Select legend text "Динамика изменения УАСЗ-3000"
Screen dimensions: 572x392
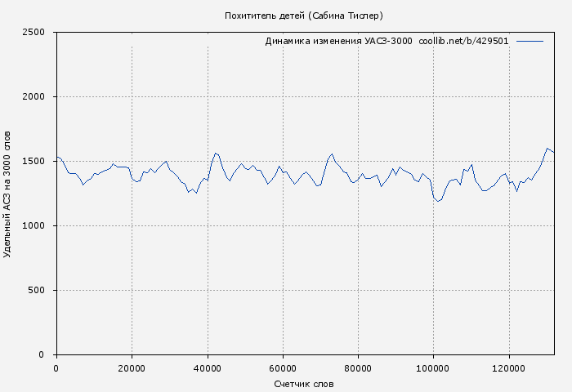338,41
